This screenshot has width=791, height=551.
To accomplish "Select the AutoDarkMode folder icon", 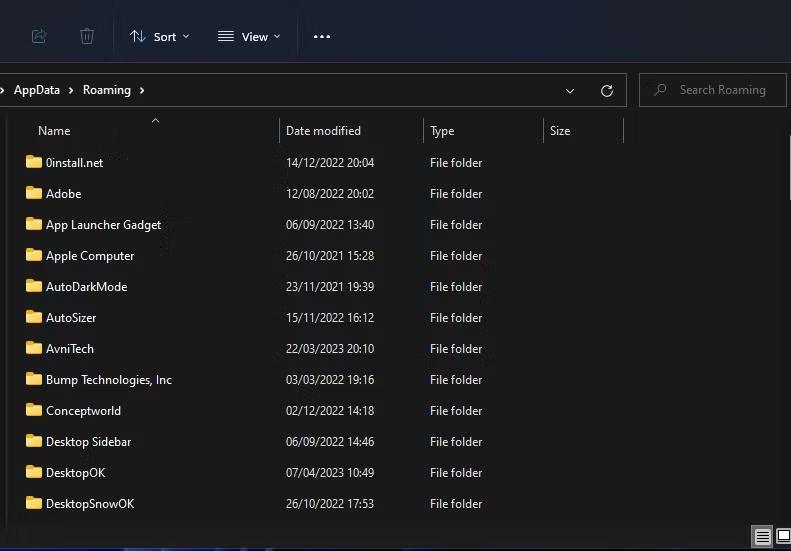I will 34,286.
